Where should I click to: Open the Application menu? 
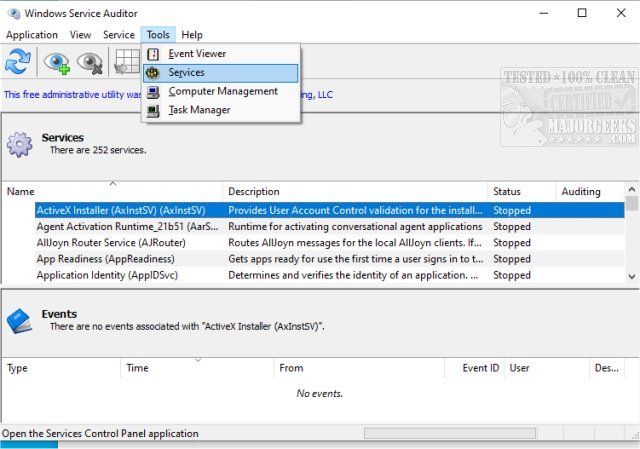(x=33, y=35)
